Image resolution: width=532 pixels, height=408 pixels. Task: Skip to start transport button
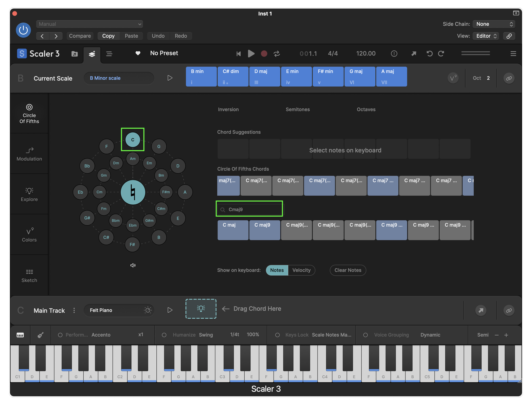point(238,54)
